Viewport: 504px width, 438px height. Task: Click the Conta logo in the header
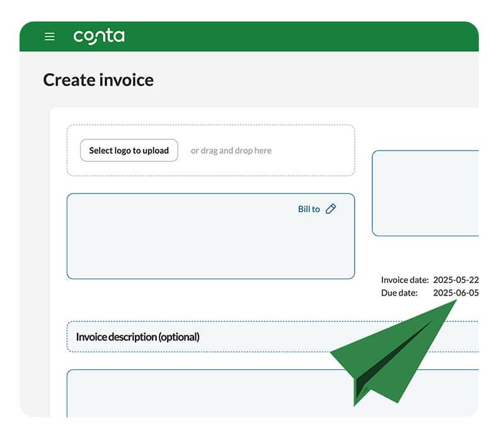pyautogui.click(x=99, y=37)
